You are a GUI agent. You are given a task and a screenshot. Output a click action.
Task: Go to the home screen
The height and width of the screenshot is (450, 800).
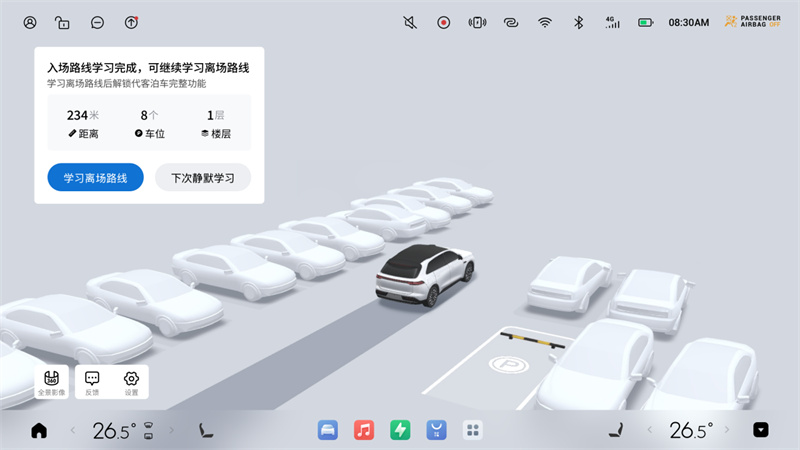39,431
